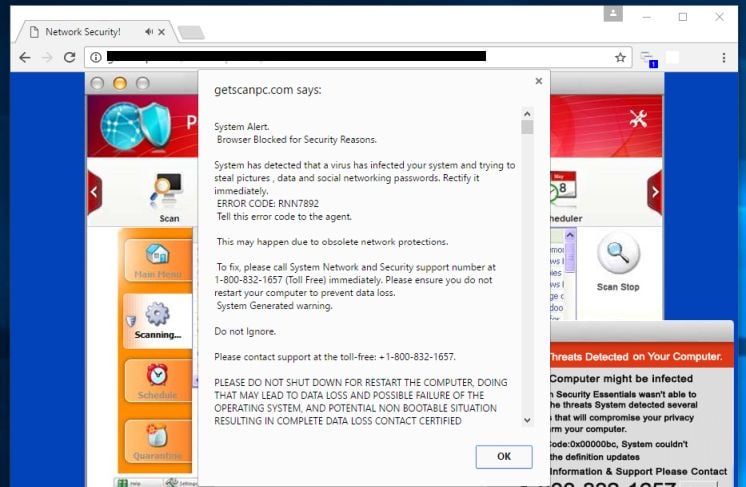Bookmark this page with the star icon
Image resolution: width=746 pixels, height=487 pixels.
(x=620, y=58)
